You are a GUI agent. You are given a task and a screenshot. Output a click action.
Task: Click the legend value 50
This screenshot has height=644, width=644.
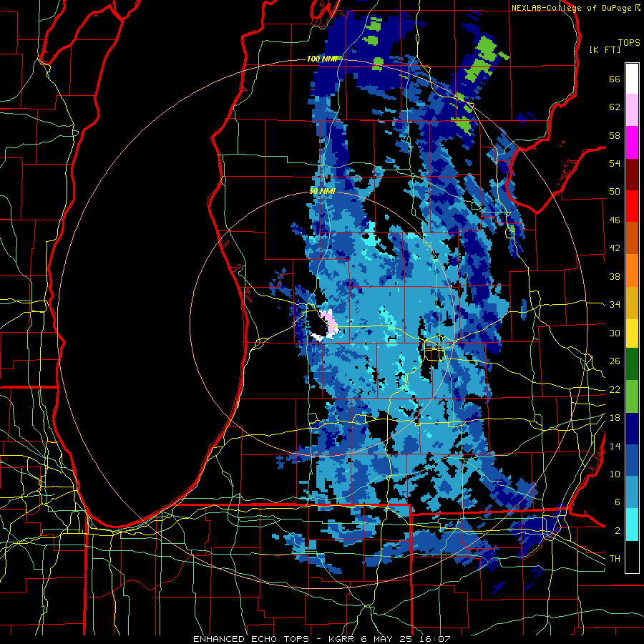[x=615, y=191]
